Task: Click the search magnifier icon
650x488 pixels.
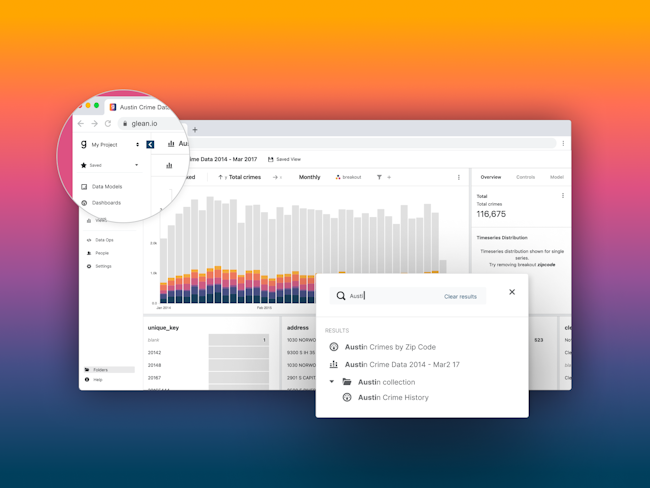Action: pyautogui.click(x=341, y=296)
